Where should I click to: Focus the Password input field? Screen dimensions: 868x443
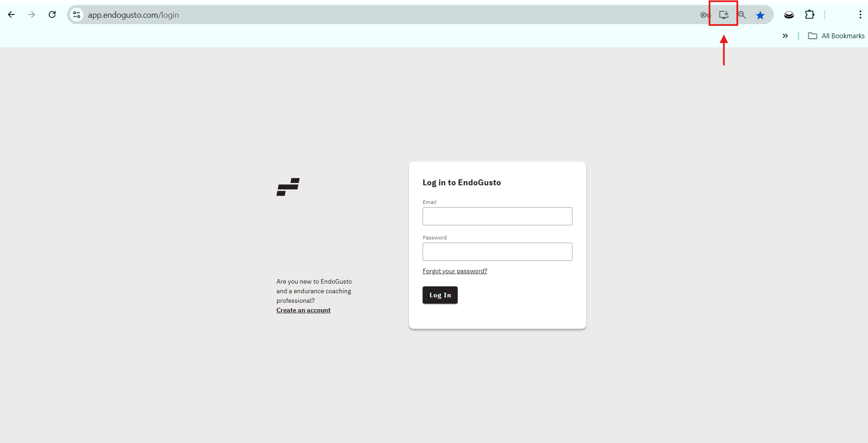coord(497,252)
